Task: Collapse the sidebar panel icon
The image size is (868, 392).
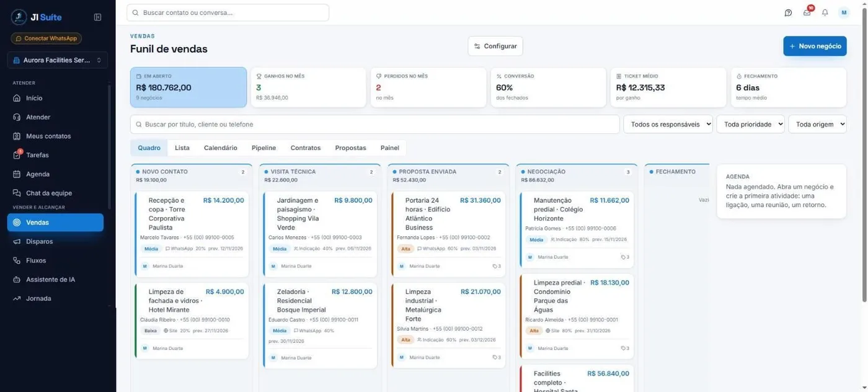Action: pyautogui.click(x=97, y=17)
